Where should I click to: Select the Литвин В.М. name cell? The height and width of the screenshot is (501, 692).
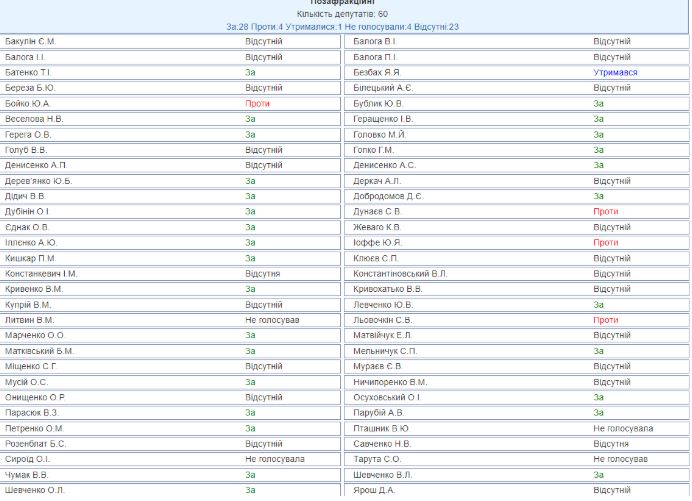(30, 320)
